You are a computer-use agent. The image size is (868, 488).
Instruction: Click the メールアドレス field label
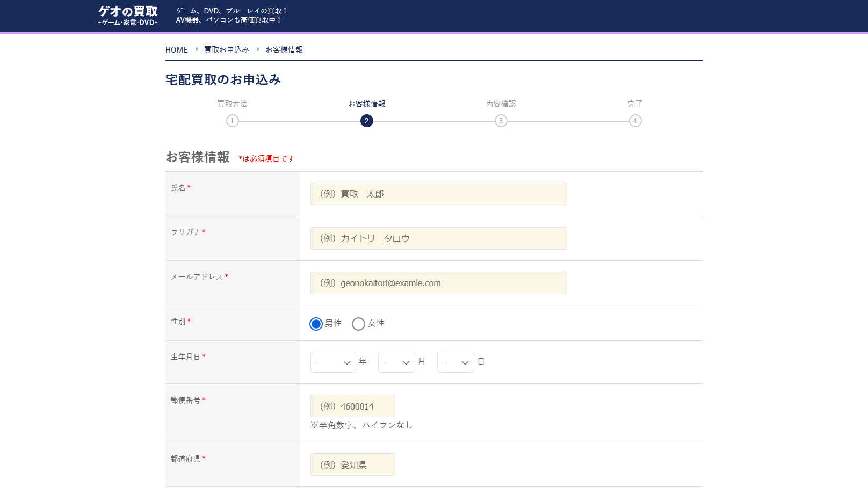point(199,277)
